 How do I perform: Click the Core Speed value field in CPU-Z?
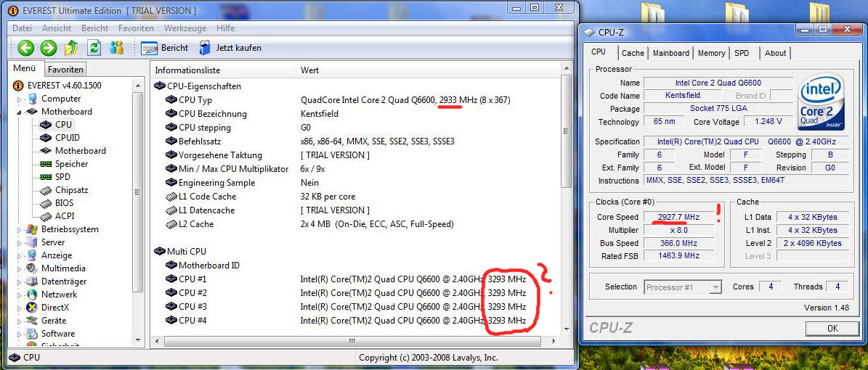[678, 218]
